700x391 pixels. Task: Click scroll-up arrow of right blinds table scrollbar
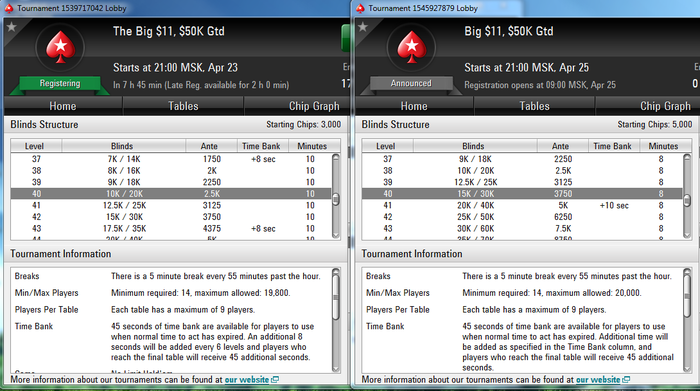[x=687, y=157]
